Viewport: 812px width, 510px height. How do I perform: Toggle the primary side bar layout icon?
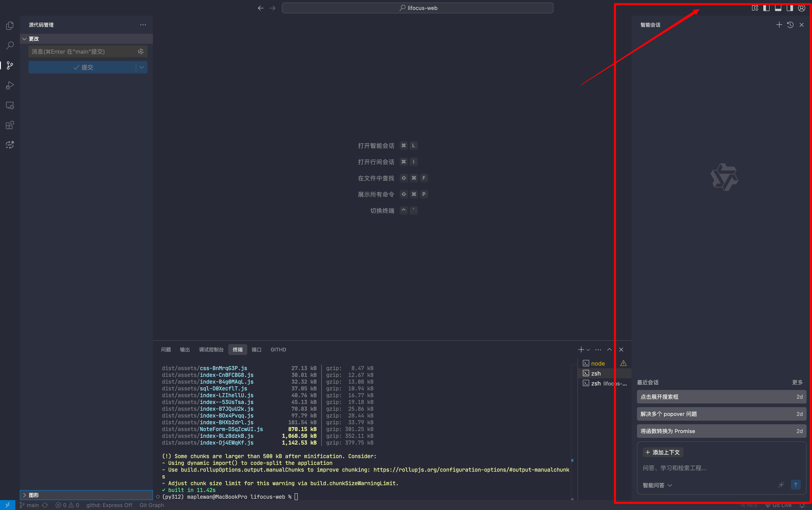[x=766, y=8]
